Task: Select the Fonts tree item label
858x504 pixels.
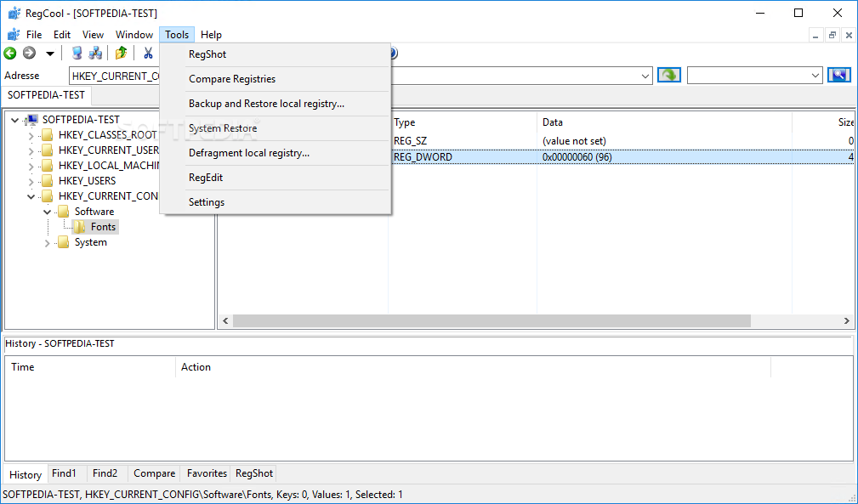Action: point(104,226)
